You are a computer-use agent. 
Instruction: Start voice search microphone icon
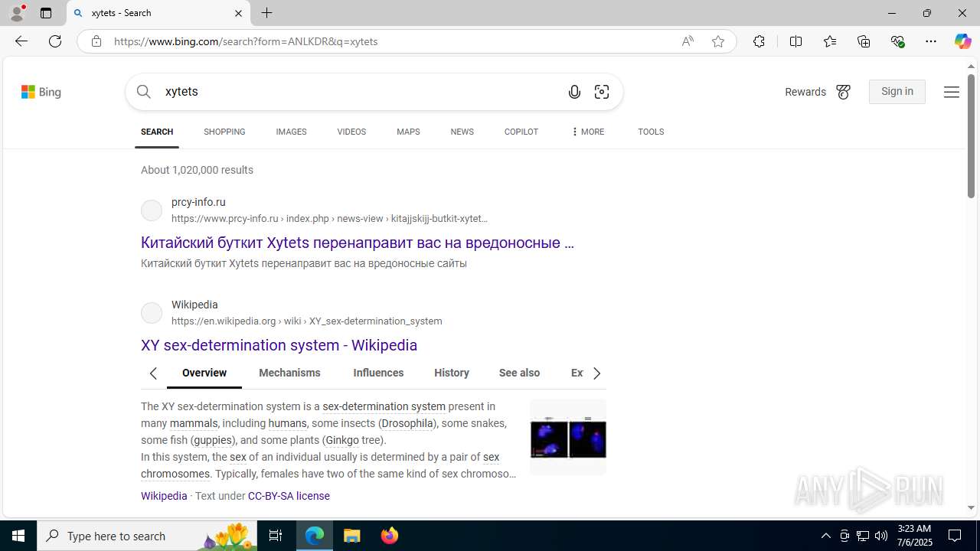point(574,92)
